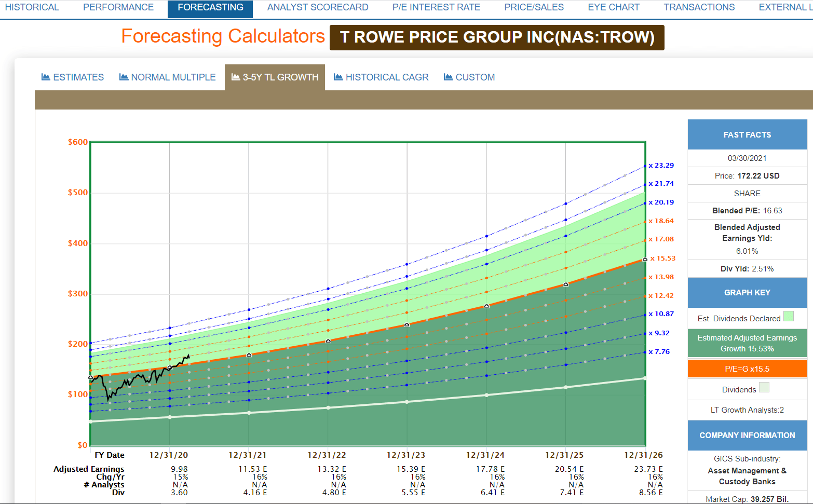This screenshot has height=504, width=813.
Task: Go to P/E Interest Rate tab
Action: coord(436,7)
